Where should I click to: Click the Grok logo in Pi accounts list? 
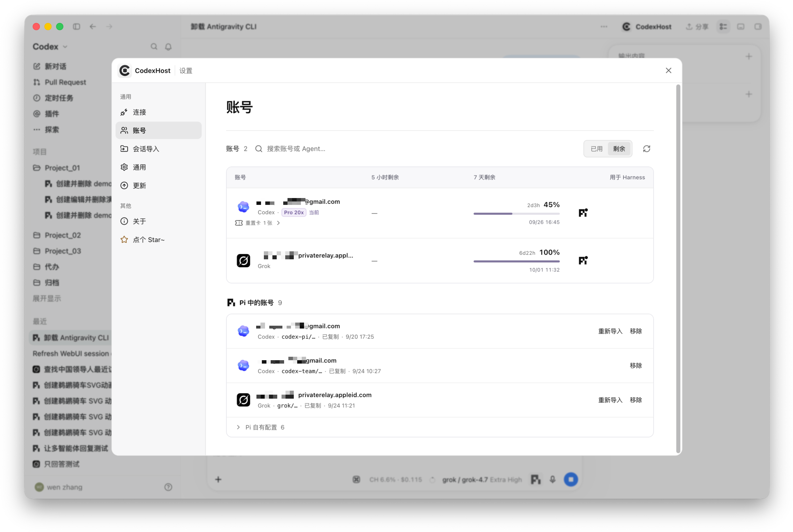[243, 400]
